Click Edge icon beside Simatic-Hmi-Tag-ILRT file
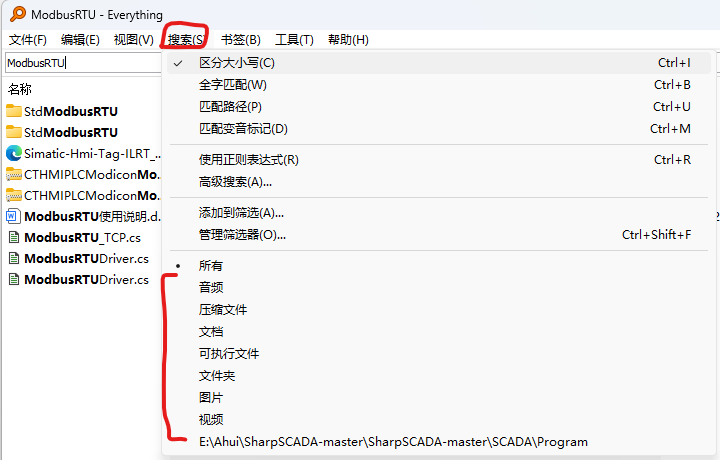 coord(14,153)
